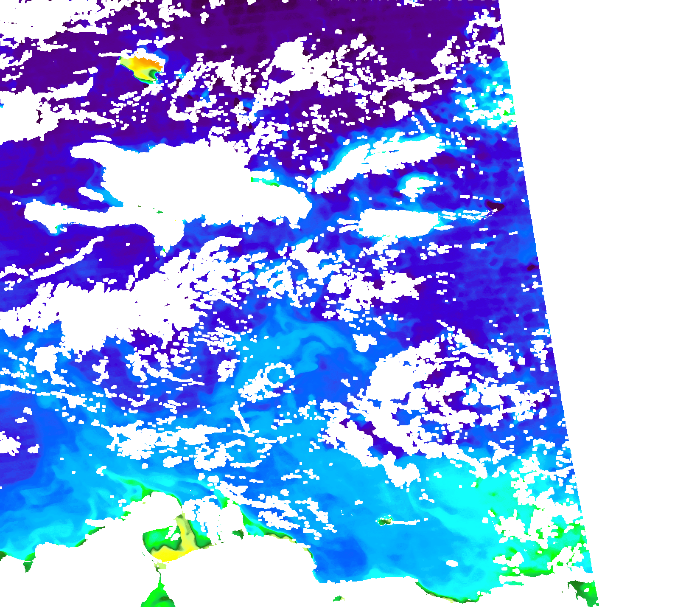Screen dimensions: 700x607
Task: Click the green streak on the large landmass's north coast
Action: (x=264, y=181)
